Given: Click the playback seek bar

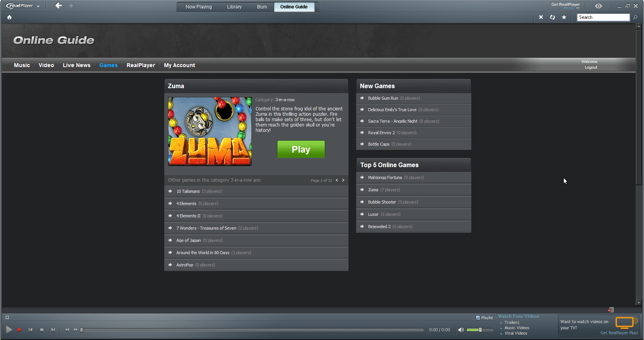Looking at the screenshot, I should (253, 330).
